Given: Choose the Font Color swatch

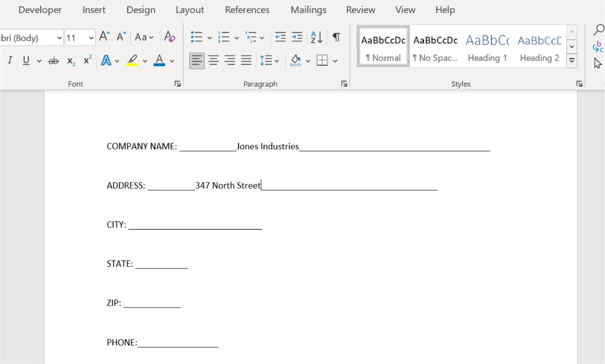Looking at the screenshot, I should 159,60.
